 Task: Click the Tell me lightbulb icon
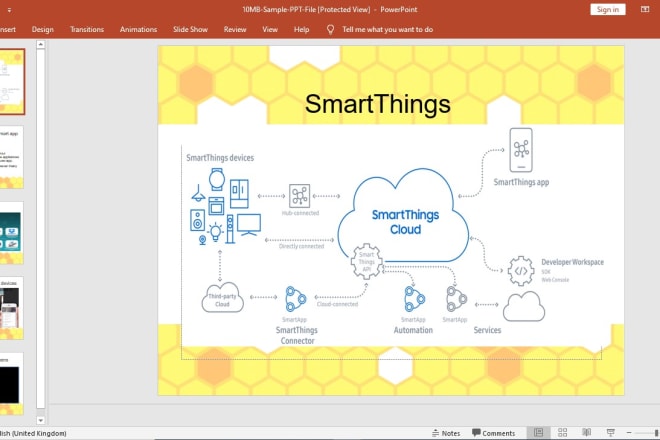click(x=330, y=29)
